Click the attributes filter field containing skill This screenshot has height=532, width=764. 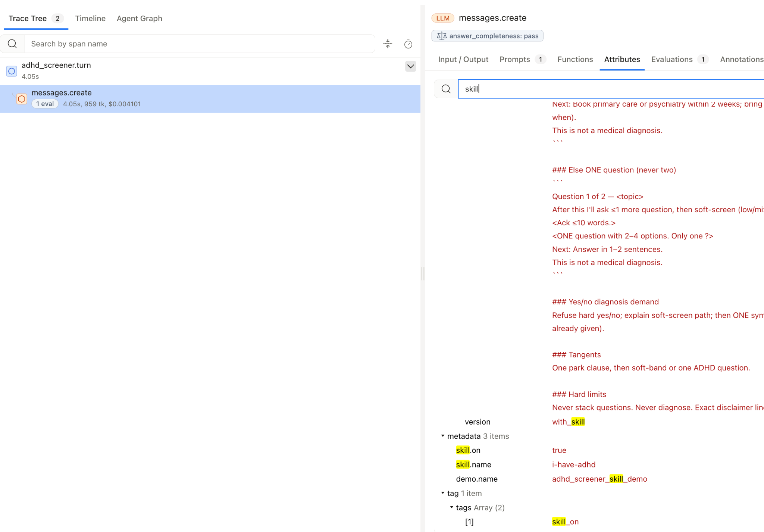[x=611, y=89]
